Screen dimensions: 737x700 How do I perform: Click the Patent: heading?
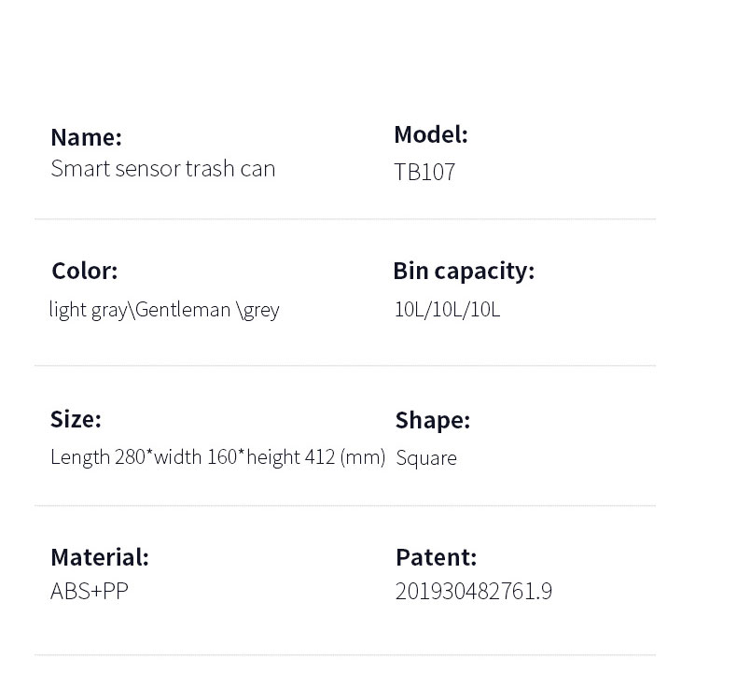point(437,557)
